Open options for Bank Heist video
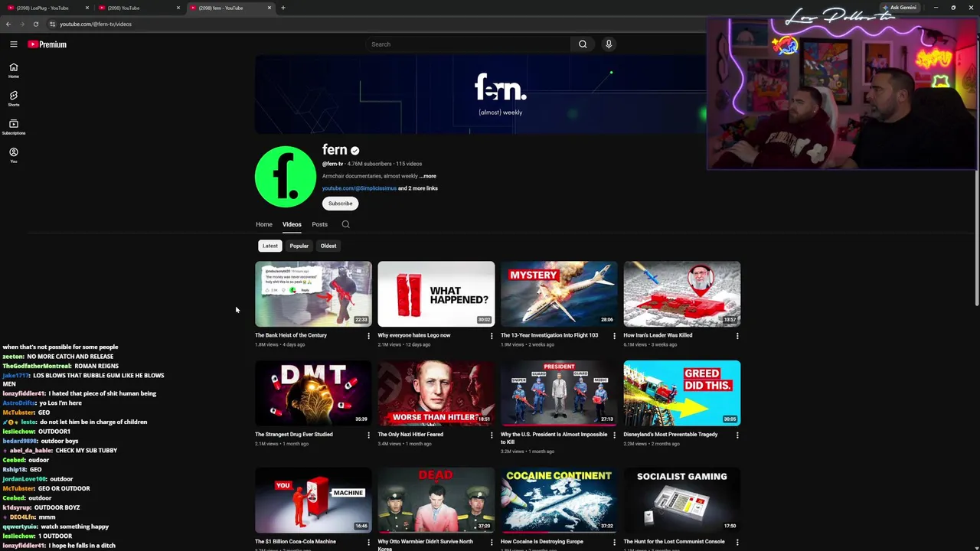This screenshot has height=551, width=980. point(368,336)
